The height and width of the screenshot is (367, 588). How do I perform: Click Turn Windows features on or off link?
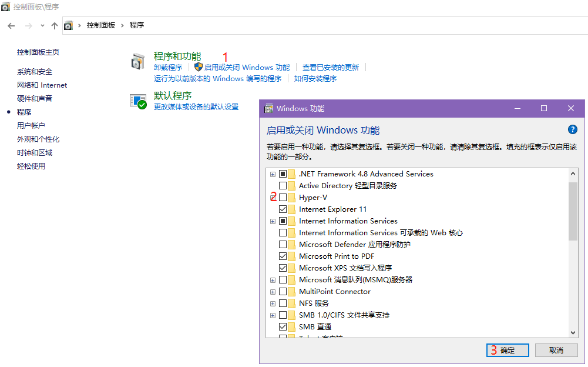[x=247, y=68]
